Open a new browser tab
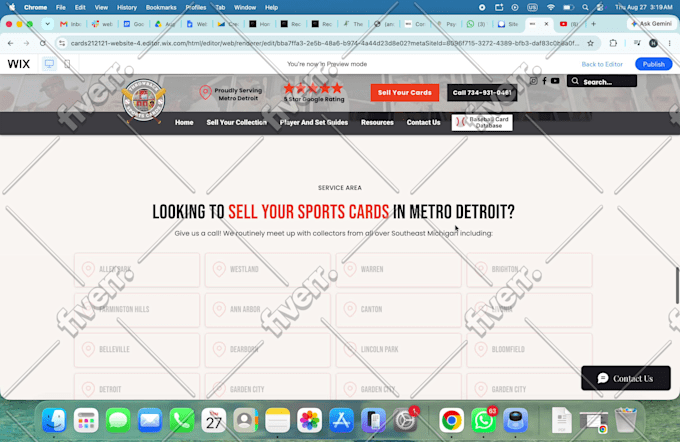This screenshot has height=442, width=680. [593, 24]
